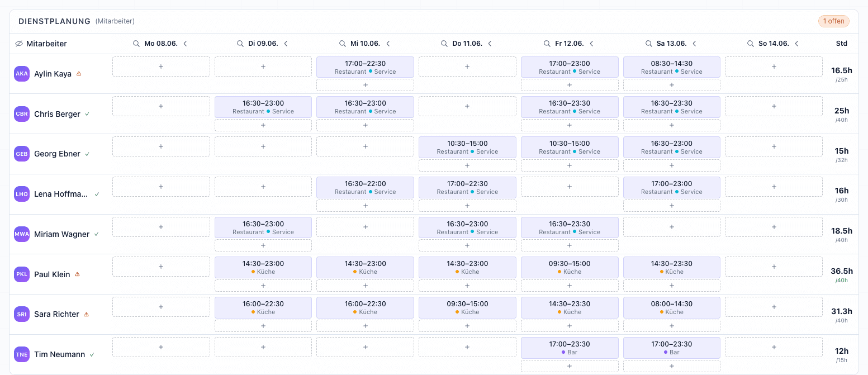Click the checkmark beside Georg Ebner

coord(87,154)
